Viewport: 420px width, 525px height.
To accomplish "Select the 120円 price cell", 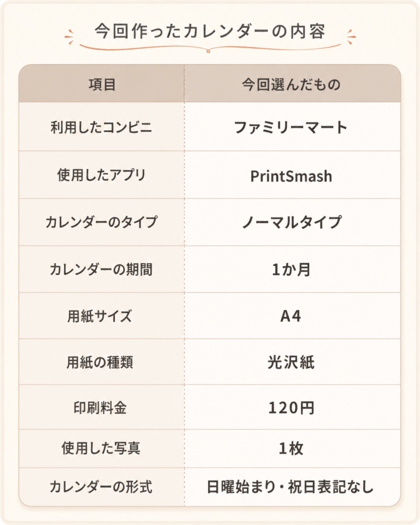I will click(292, 407).
